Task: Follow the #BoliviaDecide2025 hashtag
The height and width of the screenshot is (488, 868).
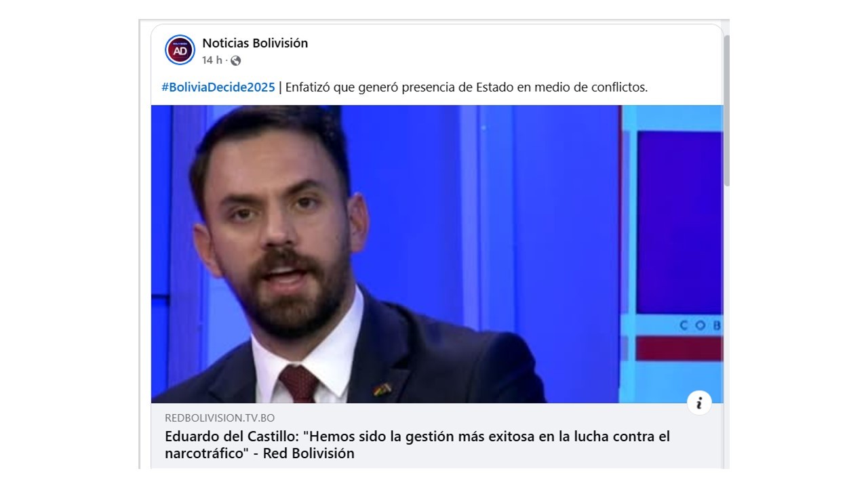Action: tap(218, 87)
